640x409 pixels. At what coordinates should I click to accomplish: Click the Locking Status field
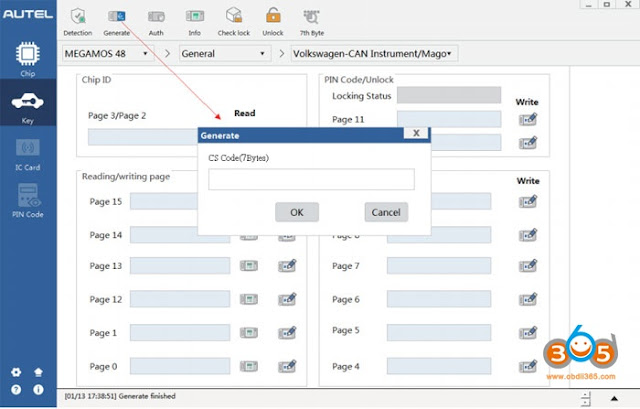pos(449,95)
